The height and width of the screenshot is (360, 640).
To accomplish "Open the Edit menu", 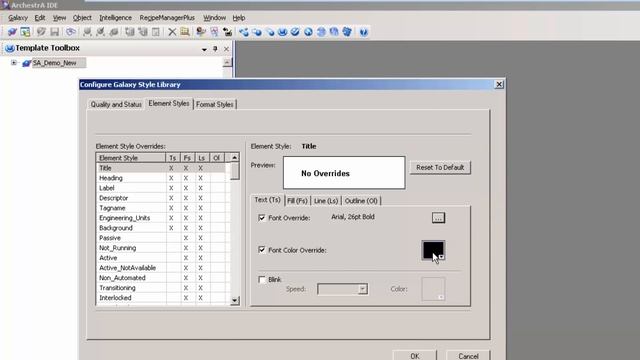I will [40, 18].
